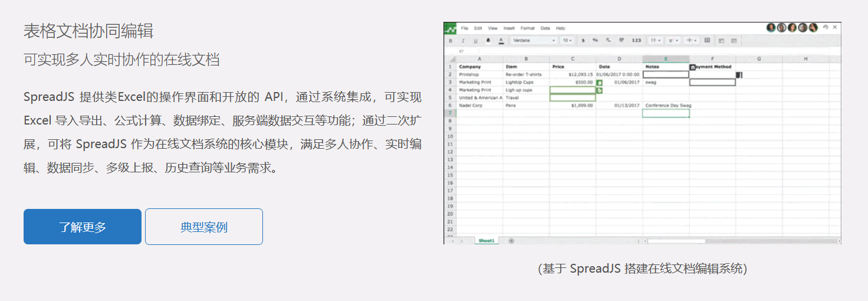
Task: Click the sheet tabs scroll-right arrow
Action: [x=461, y=241]
